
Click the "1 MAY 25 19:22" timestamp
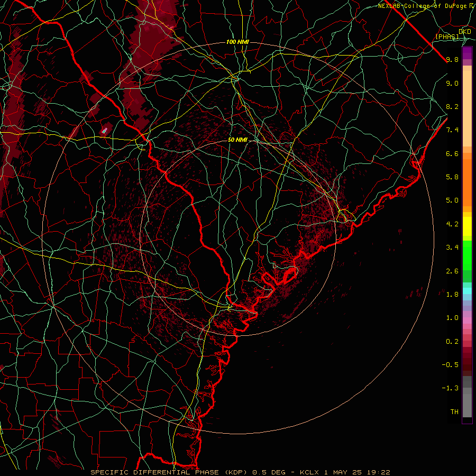[x=357, y=472]
